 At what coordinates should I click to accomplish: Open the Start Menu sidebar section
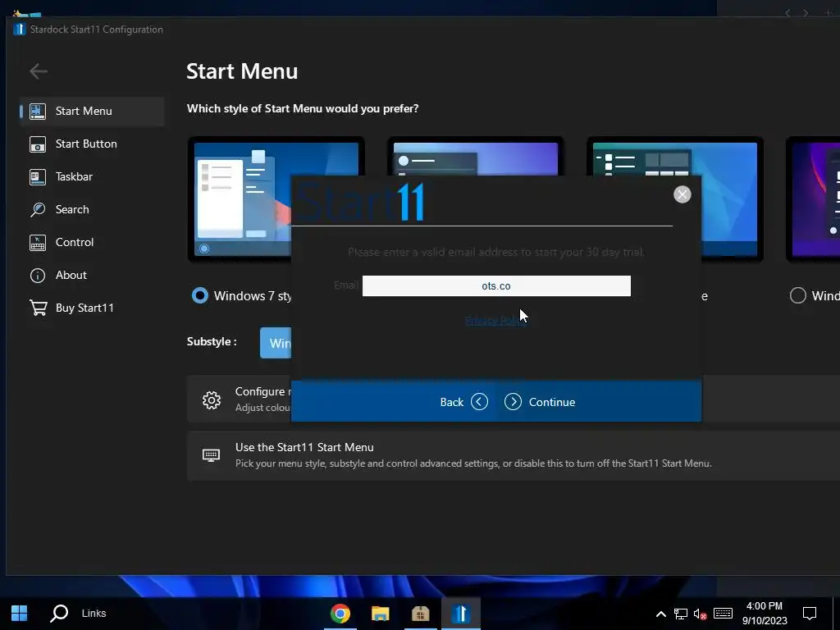pyautogui.click(x=92, y=111)
